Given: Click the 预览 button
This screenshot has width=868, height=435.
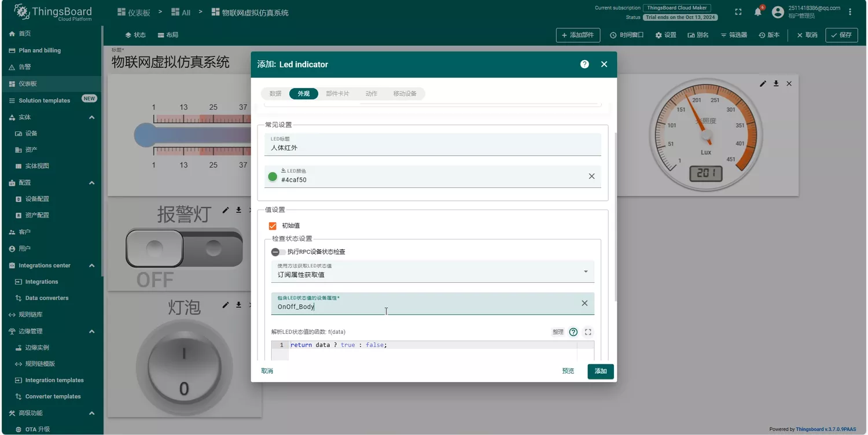Looking at the screenshot, I should click(568, 371).
